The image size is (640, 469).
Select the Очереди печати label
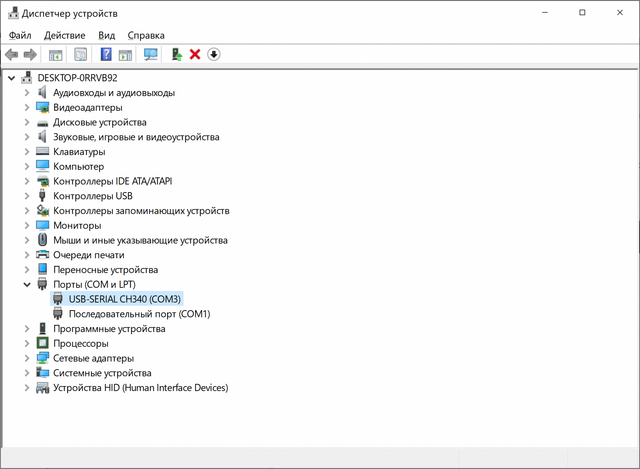[89, 255]
